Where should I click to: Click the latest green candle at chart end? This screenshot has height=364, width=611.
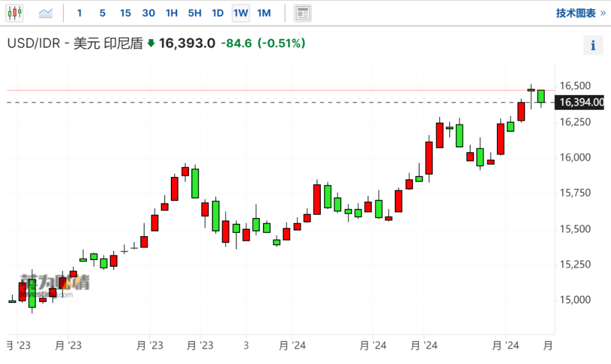pyautogui.click(x=541, y=96)
